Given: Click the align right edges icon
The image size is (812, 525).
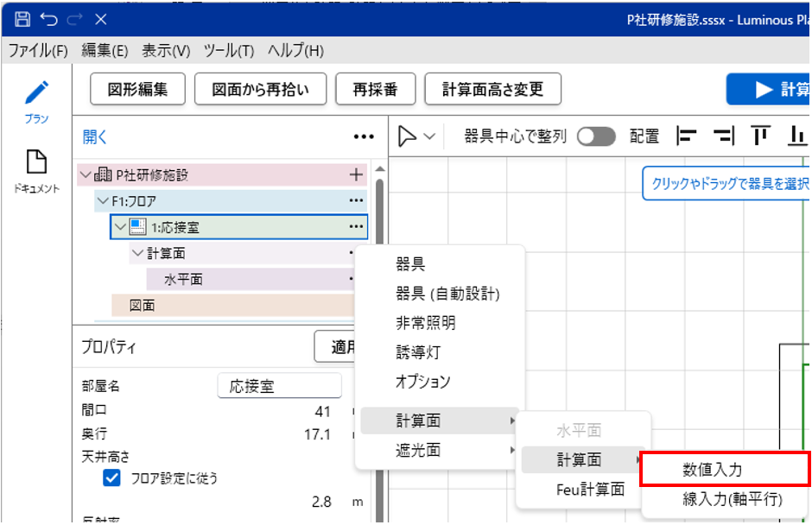Looking at the screenshot, I should [x=723, y=136].
